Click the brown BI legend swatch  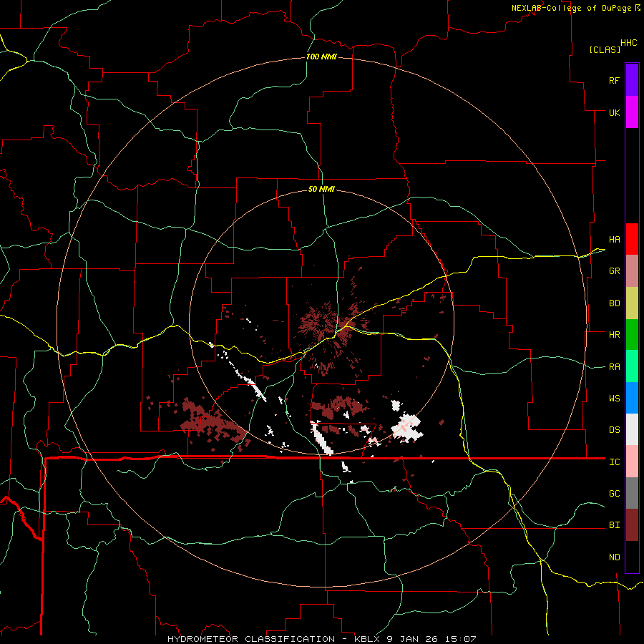(632, 525)
